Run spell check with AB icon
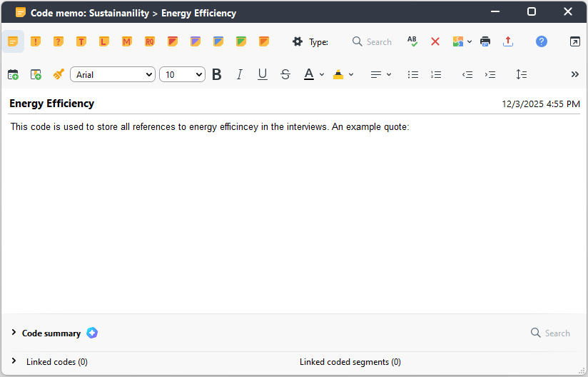This screenshot has height=377, width=588. pyautogui.click(x=412, y=41)
